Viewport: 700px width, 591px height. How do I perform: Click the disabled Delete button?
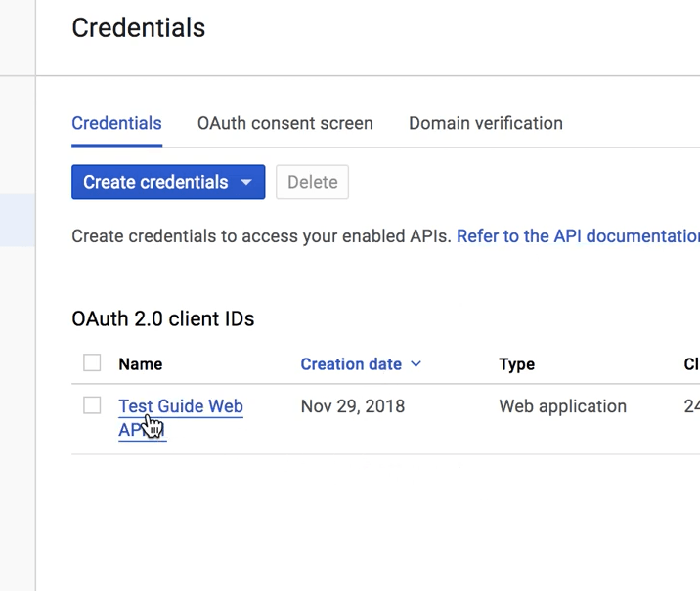[x=313, y=182]
